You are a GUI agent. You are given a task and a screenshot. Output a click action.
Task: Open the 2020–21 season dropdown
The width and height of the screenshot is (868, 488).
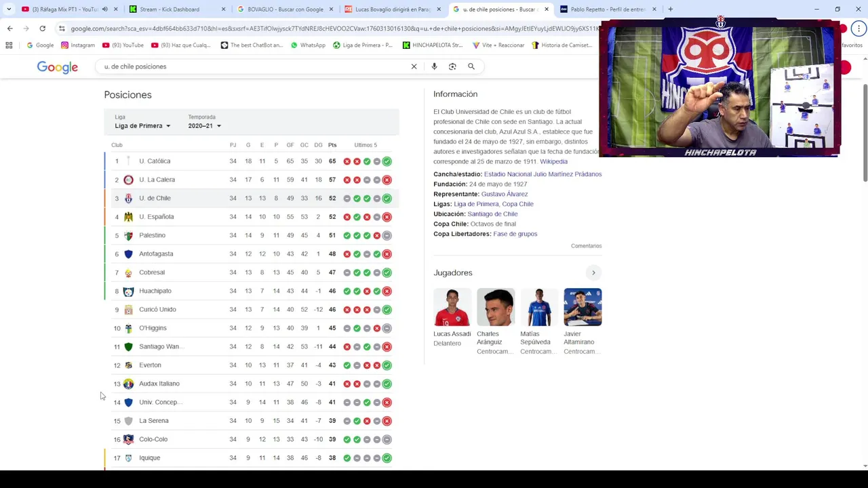[204, 126]
